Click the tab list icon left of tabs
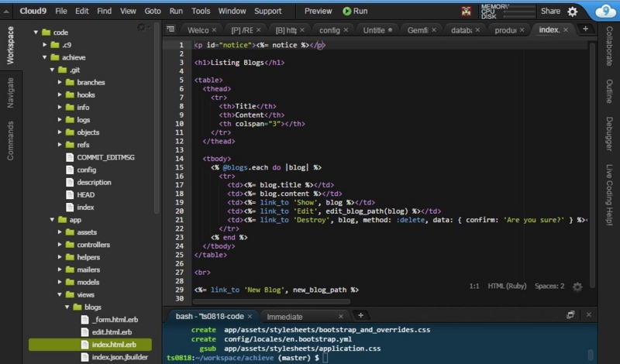 (170, 29)
